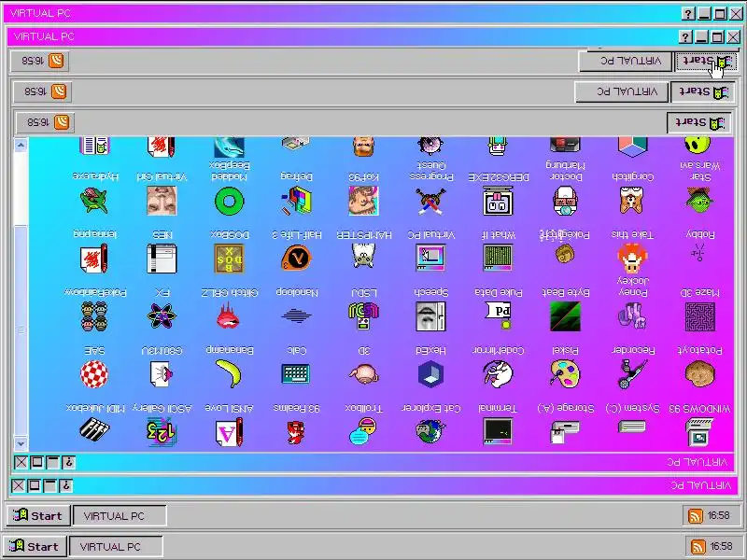Open the Byte Beat green-black icon
The width and height of the screenshot is (747, 560).
565,316
